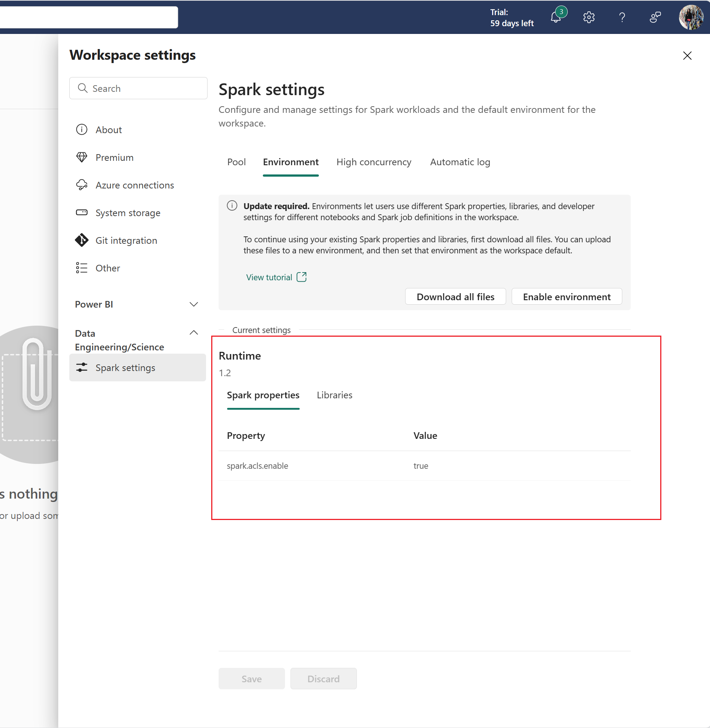Click the Git integration icon
710x728 pixels.
pyautogui.click(x=82, y=240)
